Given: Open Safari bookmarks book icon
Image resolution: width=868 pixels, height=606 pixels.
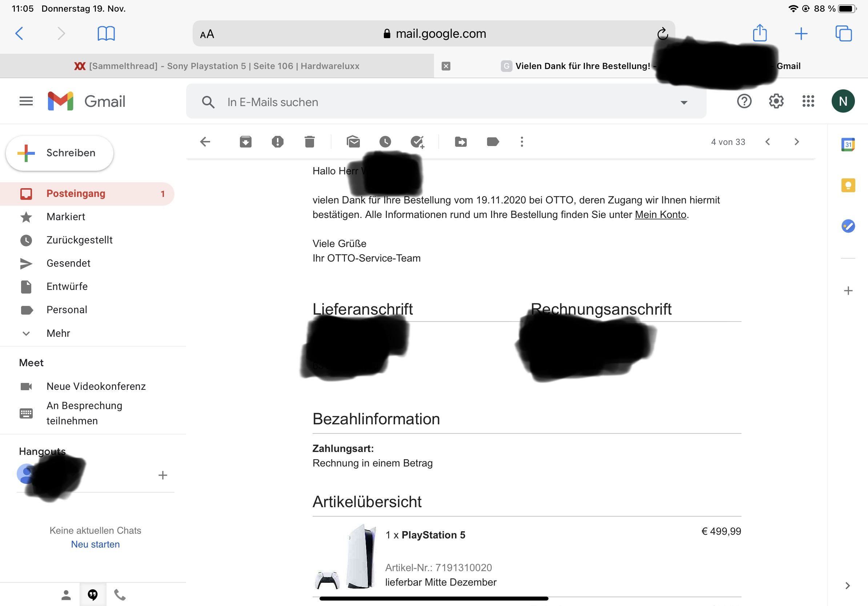Looking at the screenshot, I should [106, 34].
